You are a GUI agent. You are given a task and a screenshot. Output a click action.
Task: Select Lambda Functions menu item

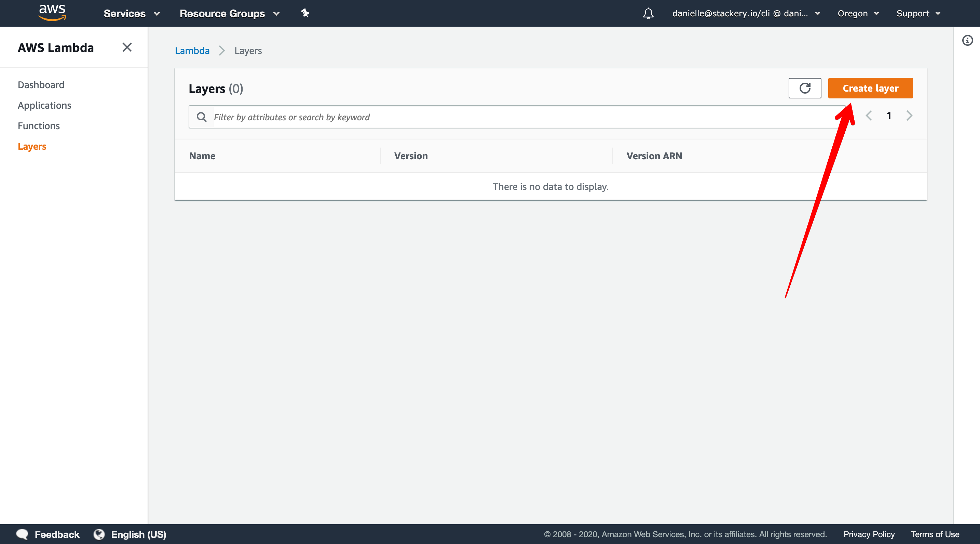(38, 125)
